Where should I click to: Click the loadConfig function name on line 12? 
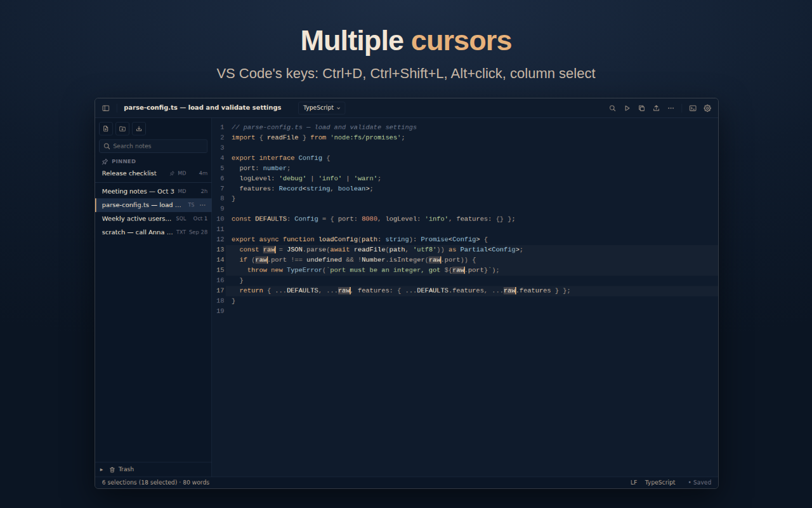click(x=338, y=239)
